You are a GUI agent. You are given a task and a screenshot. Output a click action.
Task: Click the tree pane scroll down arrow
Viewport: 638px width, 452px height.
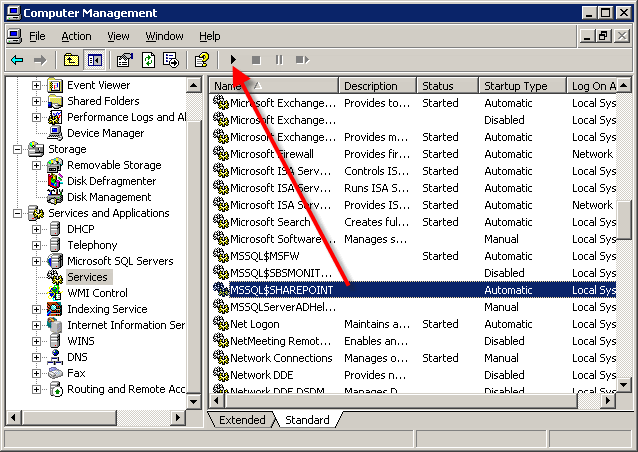click(194, 402)
